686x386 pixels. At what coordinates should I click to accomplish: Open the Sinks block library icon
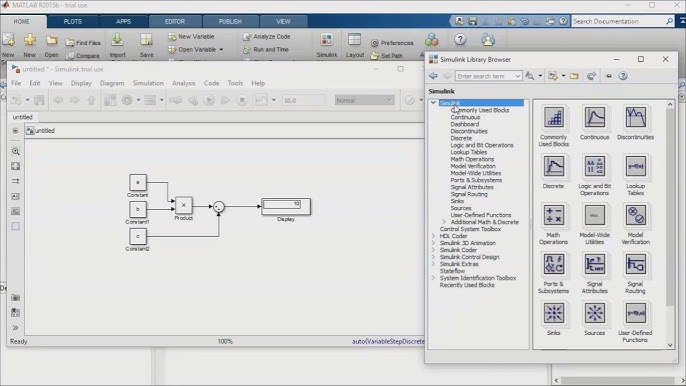(553, 313)
